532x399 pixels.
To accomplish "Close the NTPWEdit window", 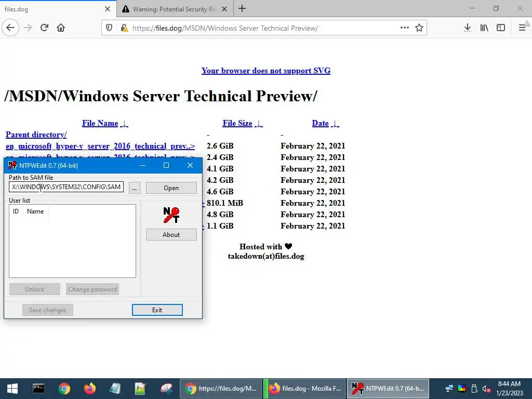I will (x=190, y=165).
